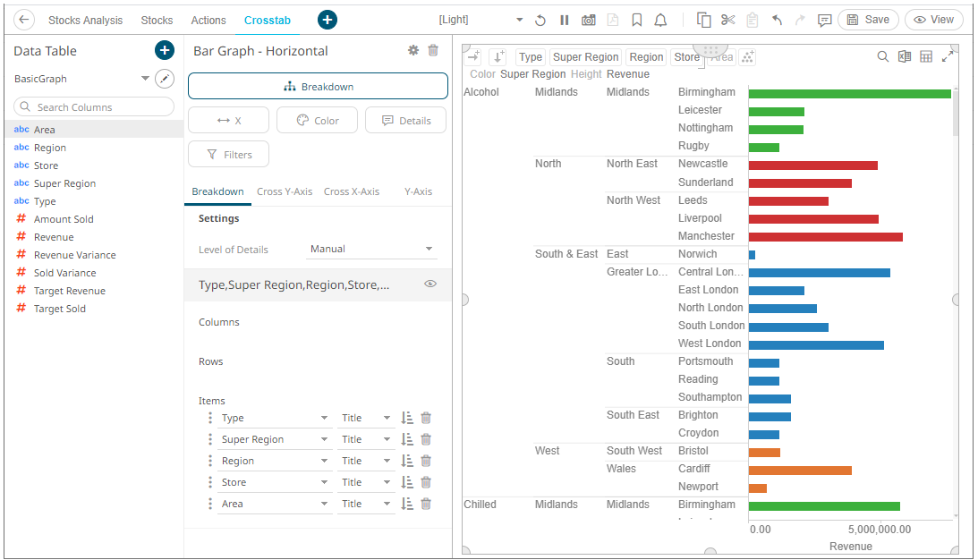Undo the last change
The width and height of the screenshot is (978, 560).
click(x=775, y=20)
